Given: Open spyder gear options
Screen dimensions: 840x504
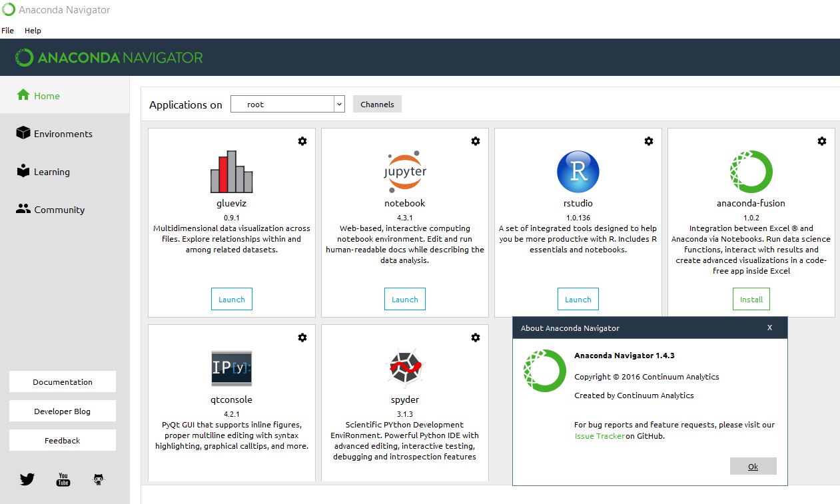Looking at the screenshot, I should [x=476, y=338].
